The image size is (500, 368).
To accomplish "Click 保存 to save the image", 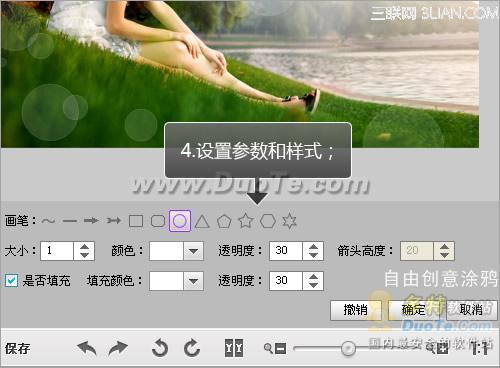I will (x=17, y=349).
